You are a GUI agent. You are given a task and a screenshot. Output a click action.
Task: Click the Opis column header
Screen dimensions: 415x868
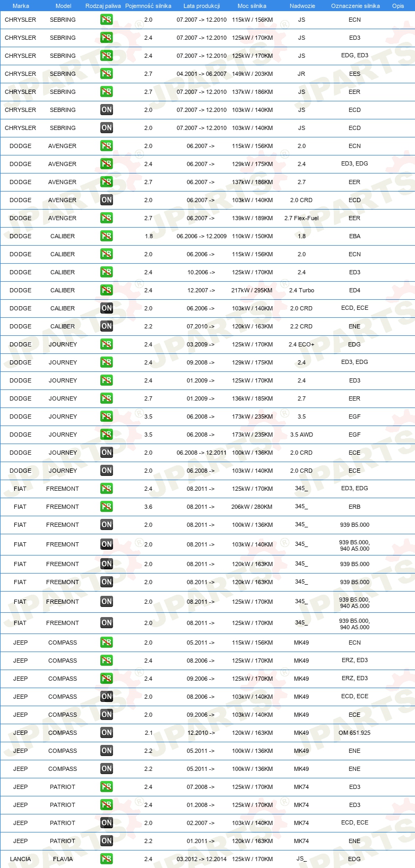[x=398, y=6]
